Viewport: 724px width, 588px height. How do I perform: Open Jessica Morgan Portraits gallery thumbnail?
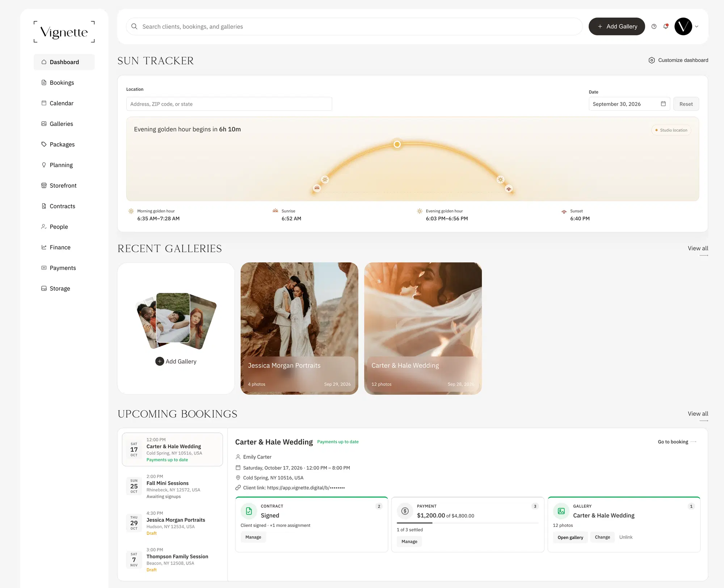[299, 329]
